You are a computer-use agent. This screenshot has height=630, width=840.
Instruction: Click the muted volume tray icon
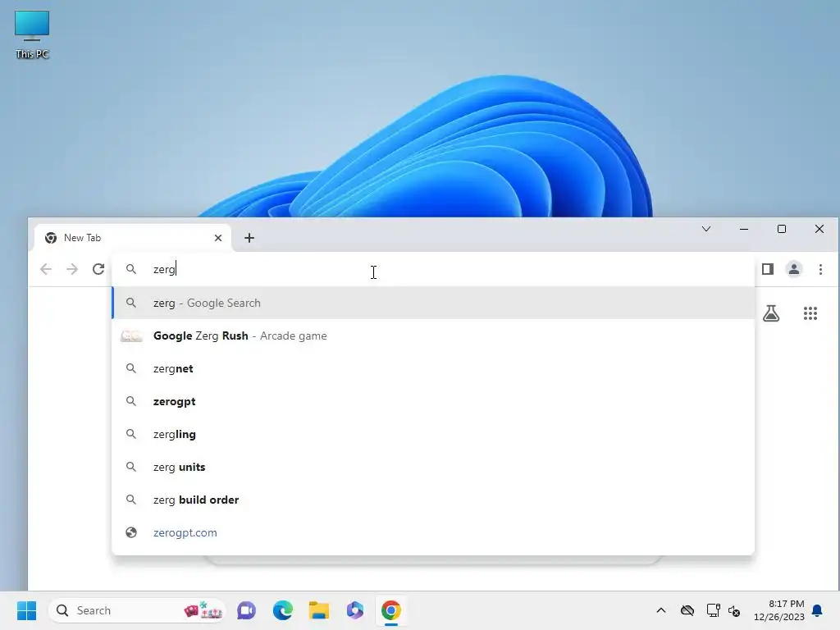pyautogui.click(x=734, y=610)
